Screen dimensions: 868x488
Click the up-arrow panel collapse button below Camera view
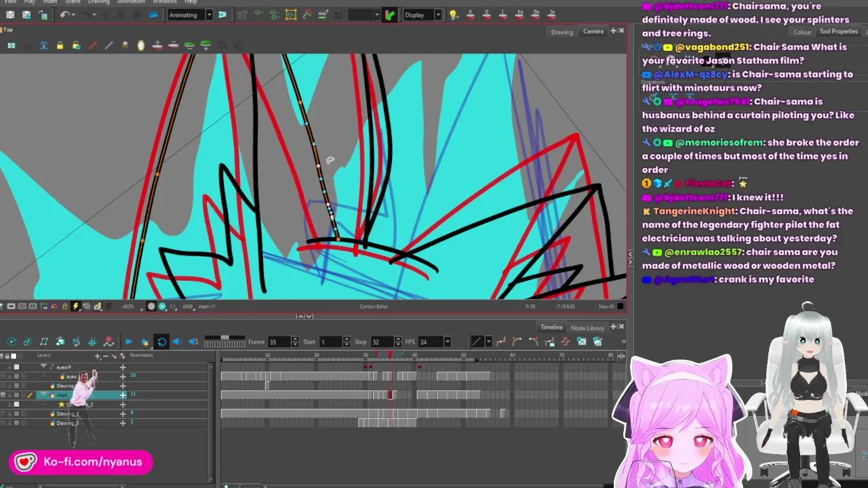click(x=300, y=317)
